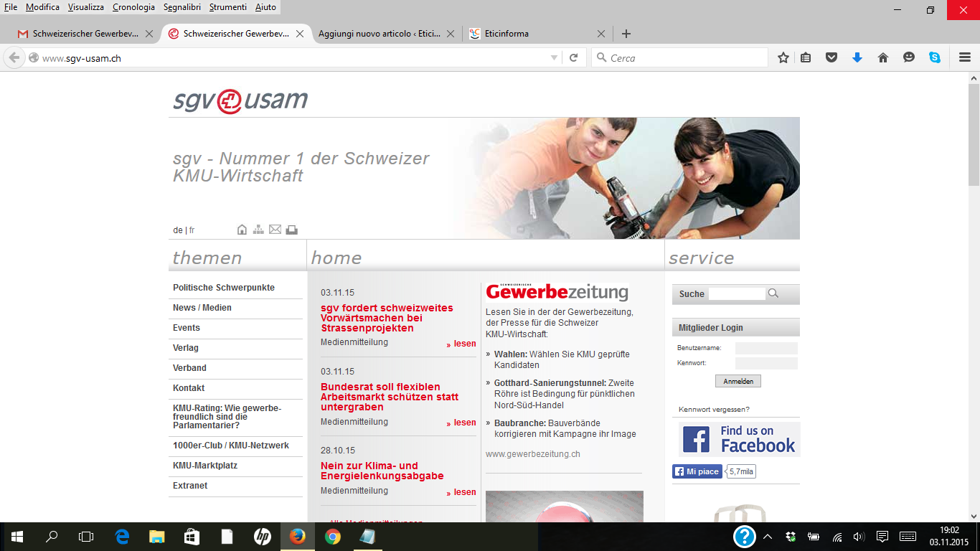Image resolution: width=980 pixels, height=551 pixels.
Task: Focus the Benutzername input field
Action: pos(766,348)
